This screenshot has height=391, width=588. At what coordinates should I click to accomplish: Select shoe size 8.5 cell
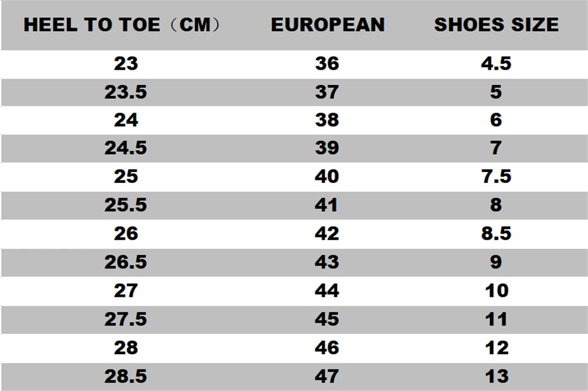click(x=496, y=234)
